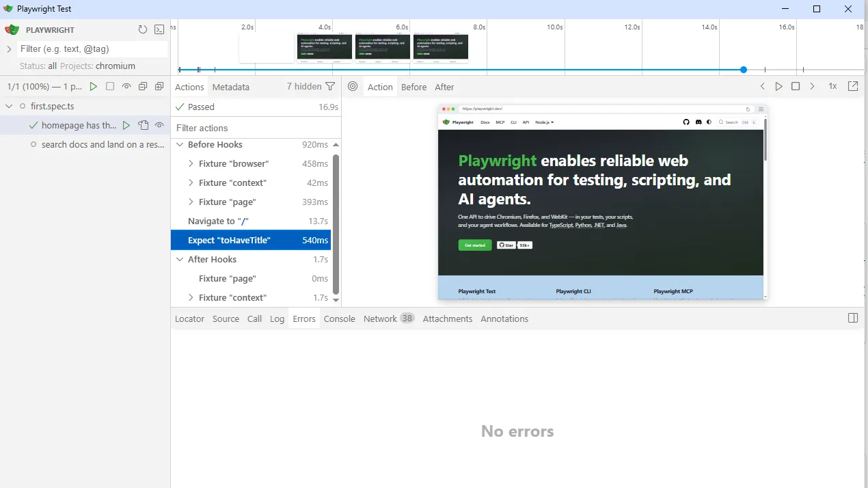Screen dimensions: 868x488
Task: Toggle the bottom panel sidebar layout icon
Action: pyautogui.click(x=853, y=318)
